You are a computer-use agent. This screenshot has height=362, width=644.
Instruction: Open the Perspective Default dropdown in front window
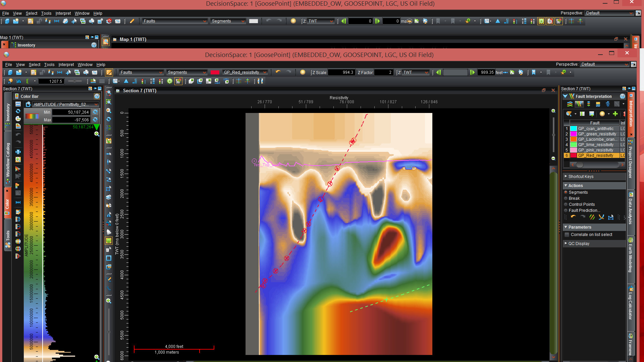click(x=605, y=64)
